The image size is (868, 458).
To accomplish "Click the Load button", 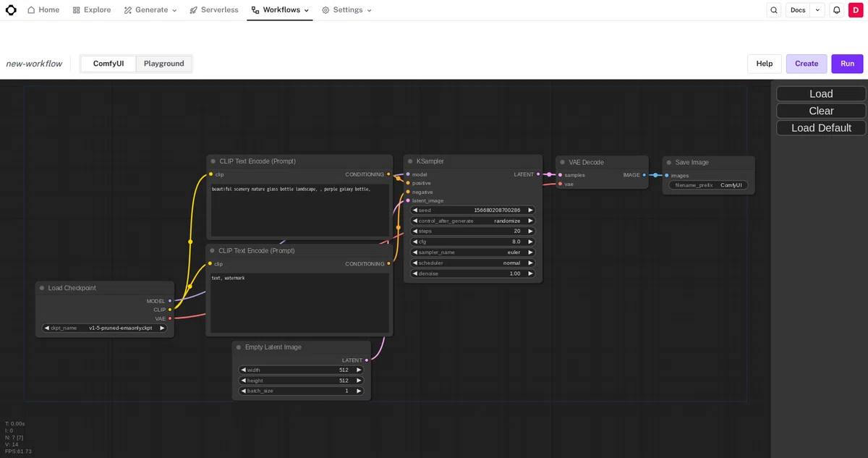I will point(821,94).
